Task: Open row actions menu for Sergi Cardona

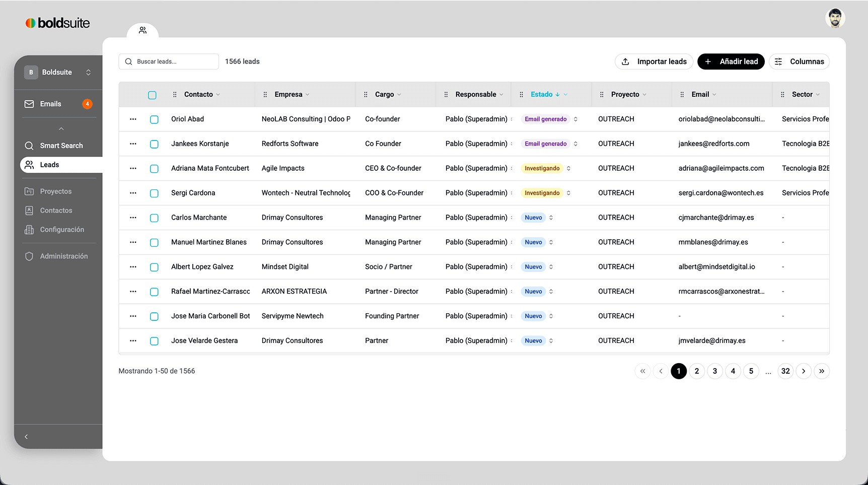Action: click(133, 193)
